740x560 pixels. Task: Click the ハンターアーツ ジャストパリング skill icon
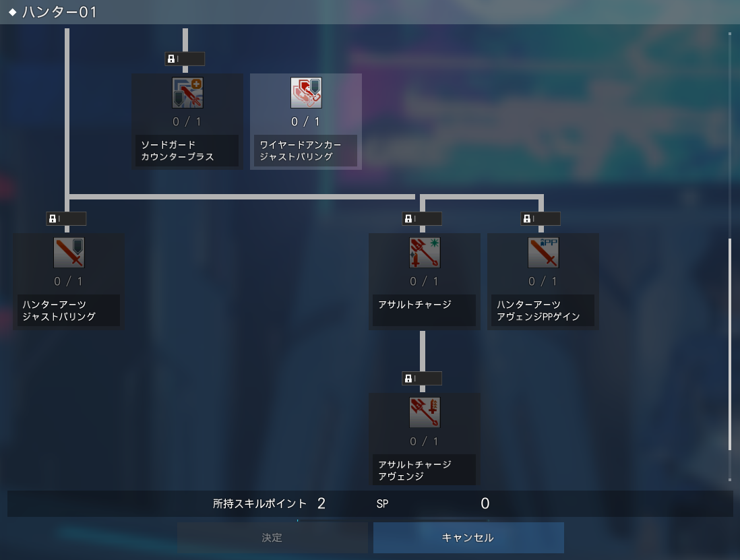click(69, 253)
